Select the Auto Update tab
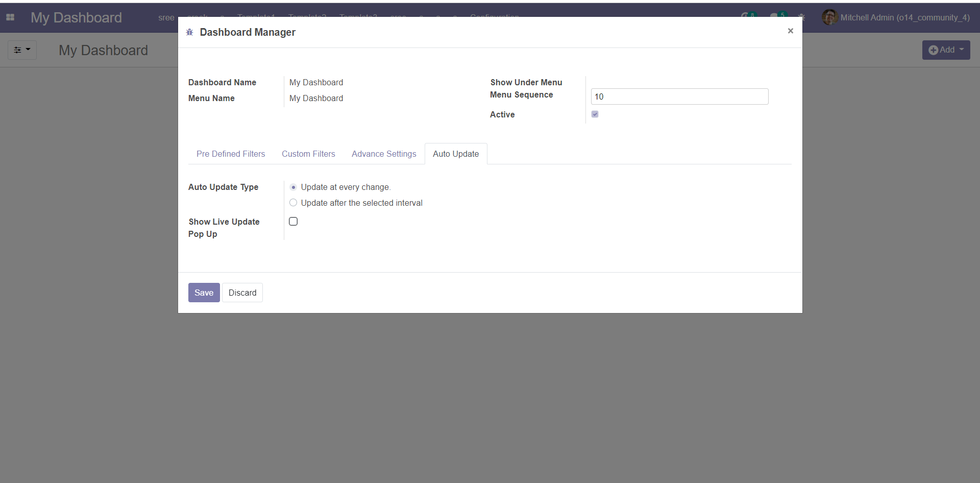This screenshot has width=980, height=483. [456, 154]
